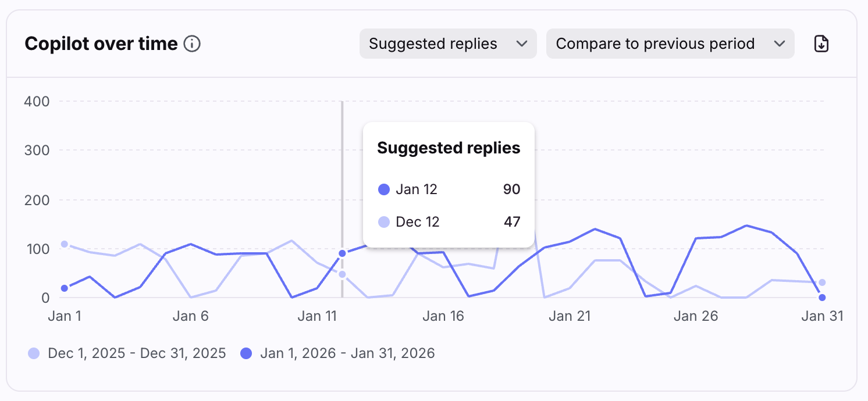Click the info icon beside Copilot over time

coord(192,44)
